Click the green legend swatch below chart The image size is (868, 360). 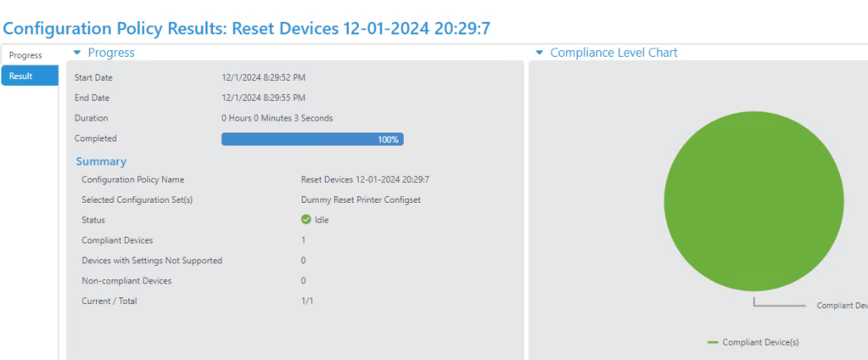click(x=713, y=342)
